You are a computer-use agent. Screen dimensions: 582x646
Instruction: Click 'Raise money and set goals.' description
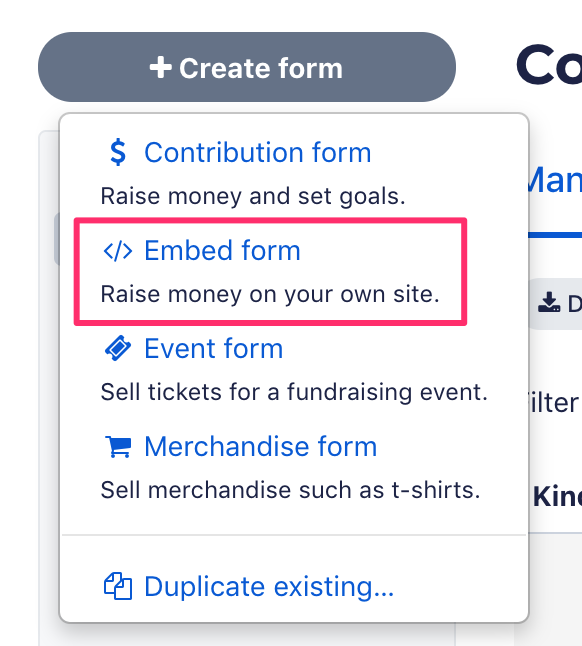253,196
